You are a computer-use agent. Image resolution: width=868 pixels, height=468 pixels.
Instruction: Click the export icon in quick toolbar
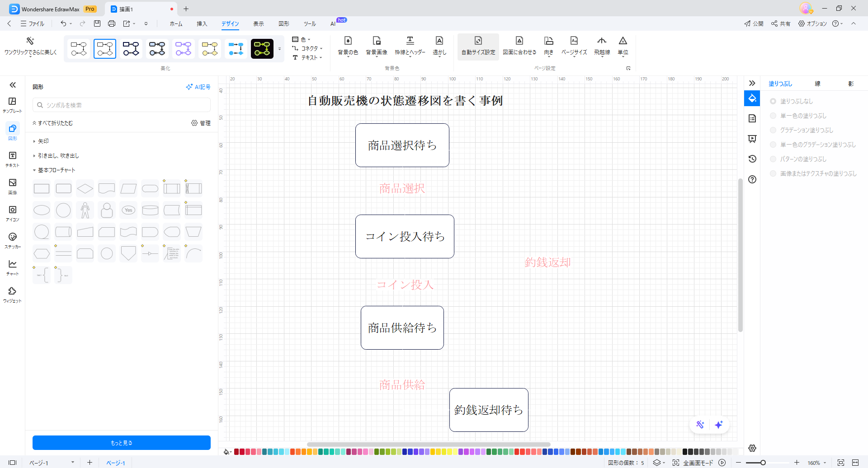click(x=127, y=23)
